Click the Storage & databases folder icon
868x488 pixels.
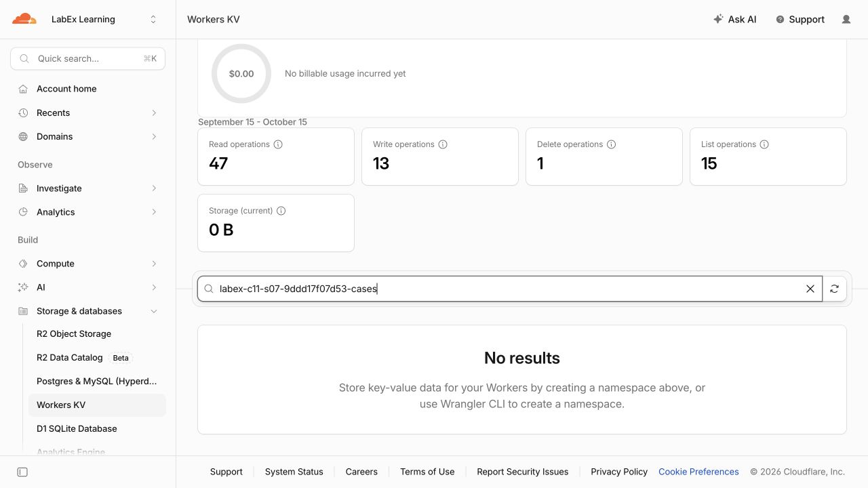(23, 311)
